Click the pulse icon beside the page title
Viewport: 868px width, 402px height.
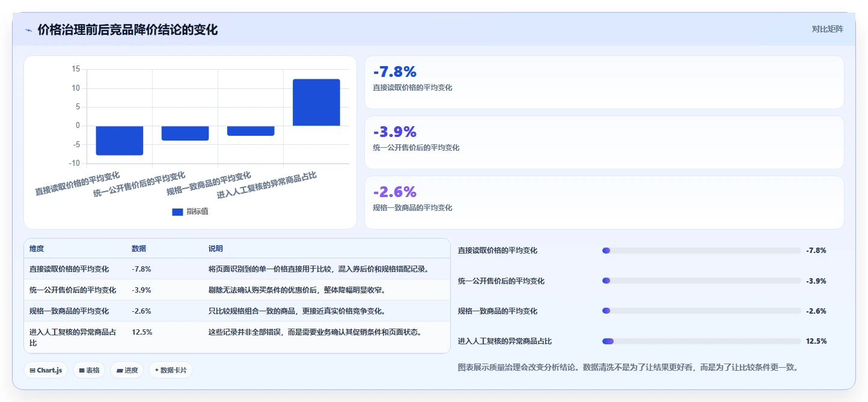click(x=28, y=30)
